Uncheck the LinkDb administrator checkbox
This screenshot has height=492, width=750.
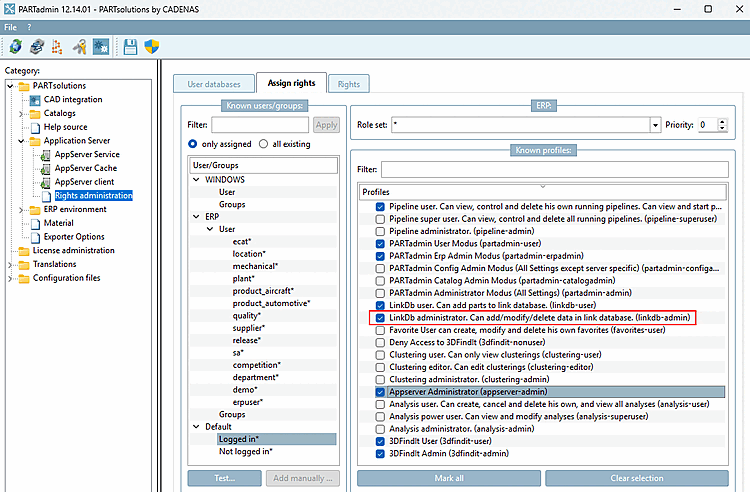point(380,318)
